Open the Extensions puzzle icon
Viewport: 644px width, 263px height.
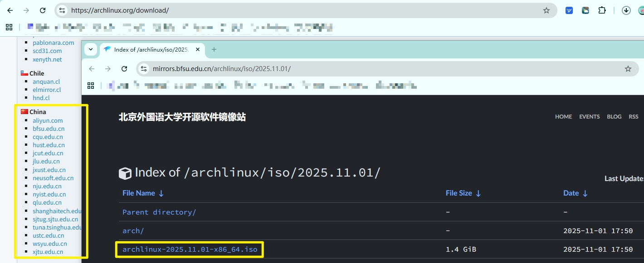click(x=602, y=10)
